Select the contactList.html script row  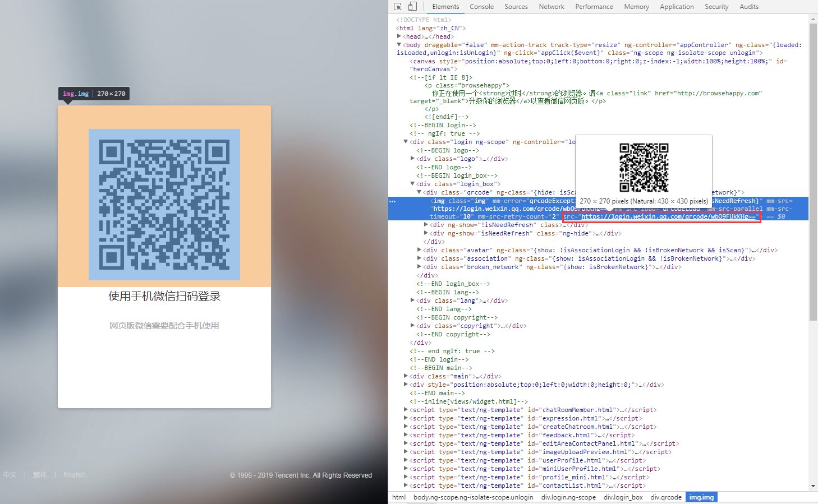(527, 485)
